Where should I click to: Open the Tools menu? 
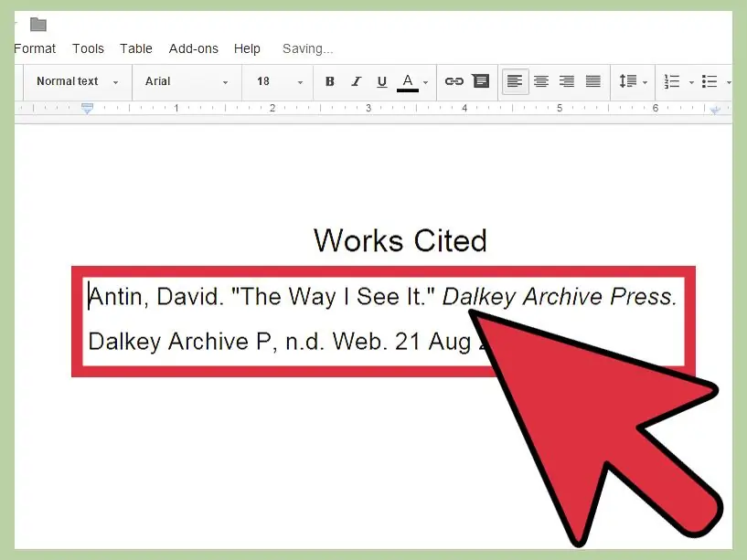pyautogui.click(x=89, y=48)
